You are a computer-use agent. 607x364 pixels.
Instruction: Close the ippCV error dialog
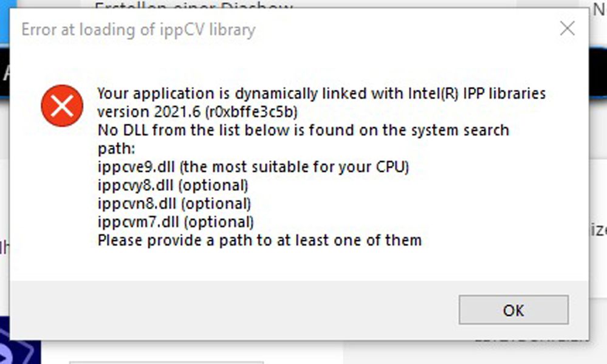[567, 29]
